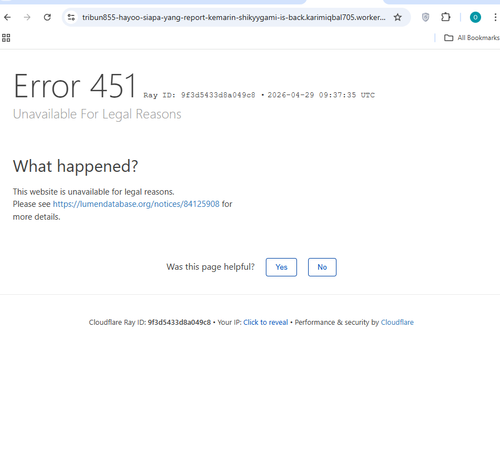Screen dimensions: 500x456
Task: Open the apps grid in bookmarks bar
Action: [x=6, y=38]
